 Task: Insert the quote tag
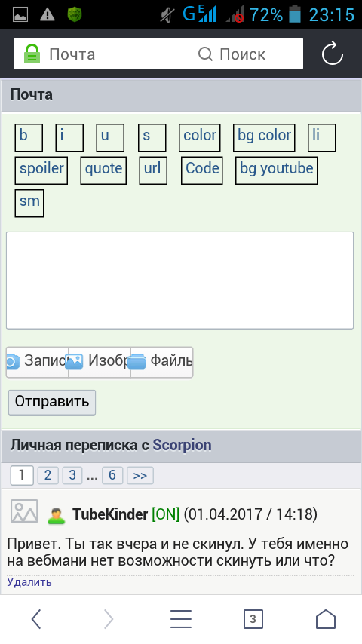103,170
